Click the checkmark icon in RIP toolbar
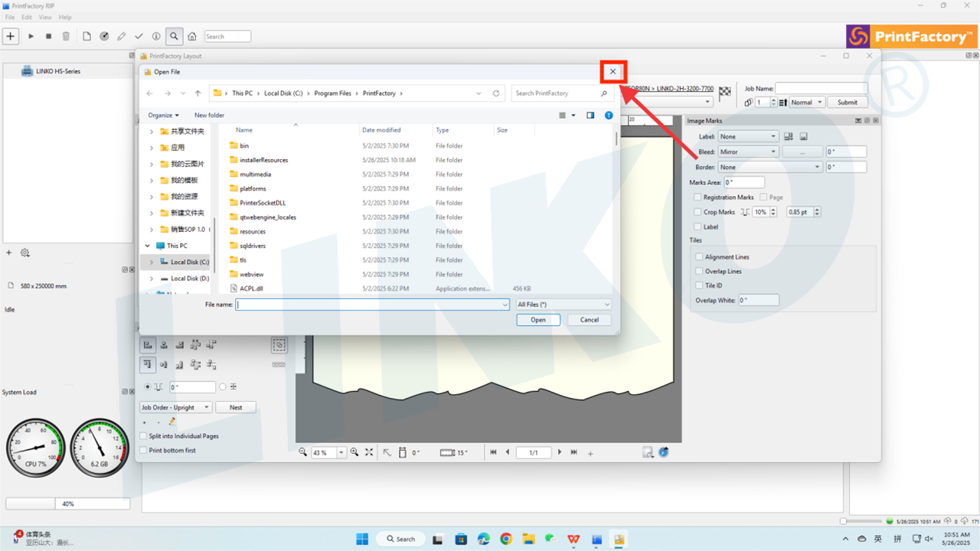Viewport: 980px width, 551px height. 139,36
